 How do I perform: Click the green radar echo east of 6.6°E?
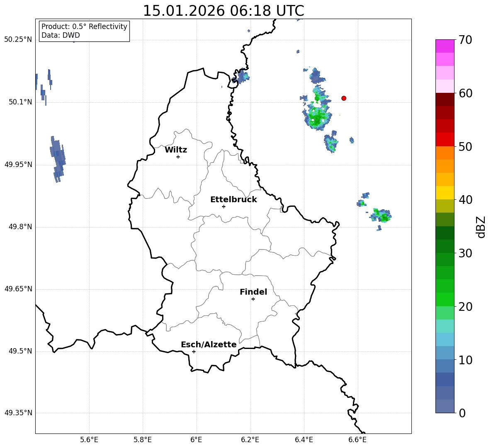click(381, 215)
